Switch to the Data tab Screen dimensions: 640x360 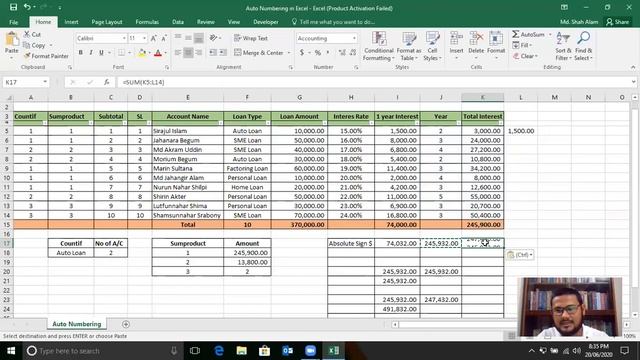pos(178,22)
